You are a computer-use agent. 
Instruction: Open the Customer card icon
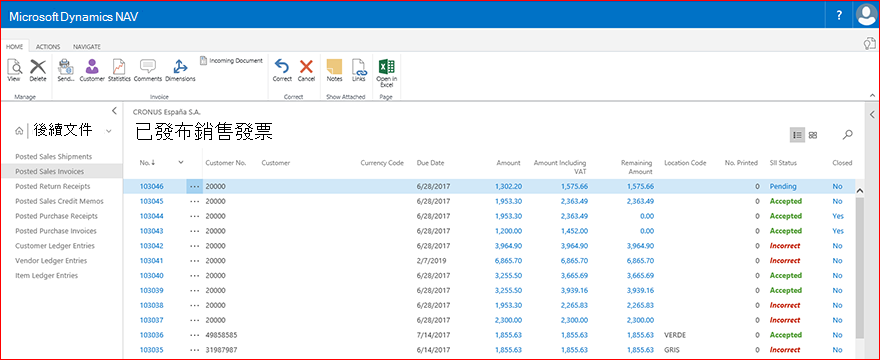coord(91,71)
